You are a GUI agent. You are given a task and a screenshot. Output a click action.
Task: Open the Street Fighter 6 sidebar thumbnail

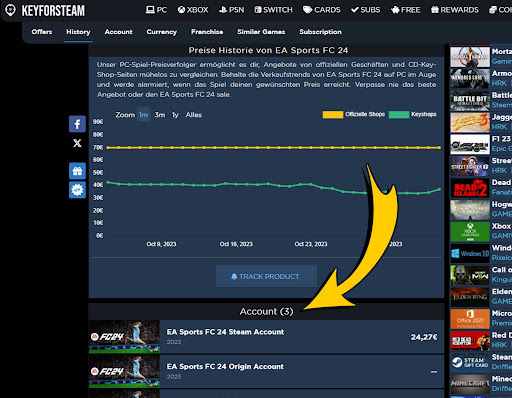pyautogui.click(x=470, y=166)
